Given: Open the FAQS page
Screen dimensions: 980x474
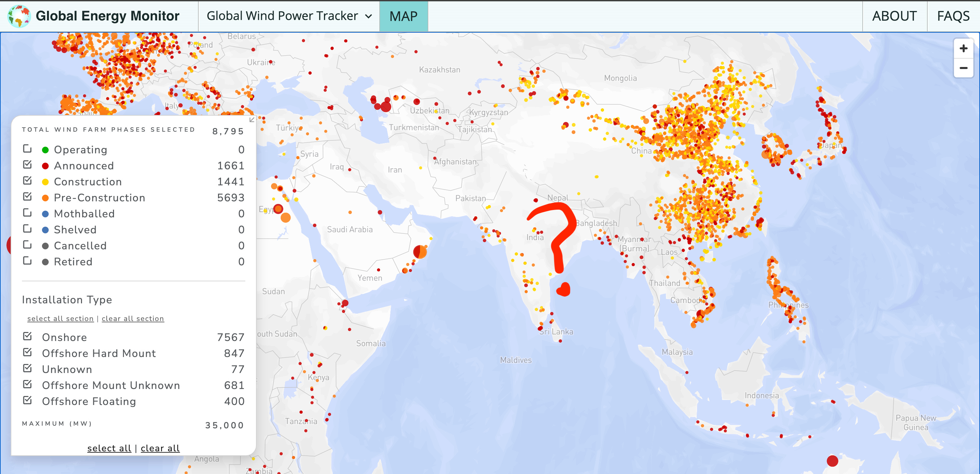Looking at the screenshot, I should point(953,16).
